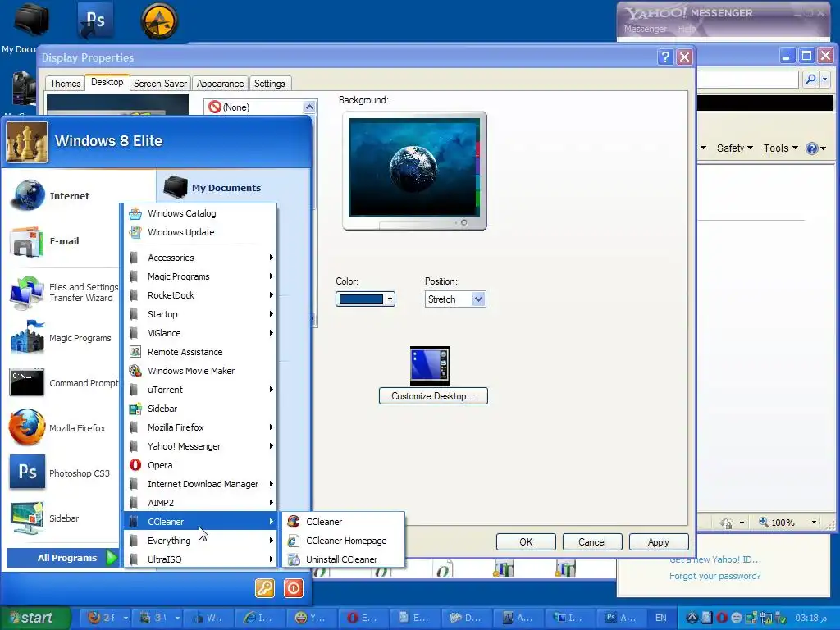
Task: Click the background list scroll-up arrow
Action: click(309, 107)
